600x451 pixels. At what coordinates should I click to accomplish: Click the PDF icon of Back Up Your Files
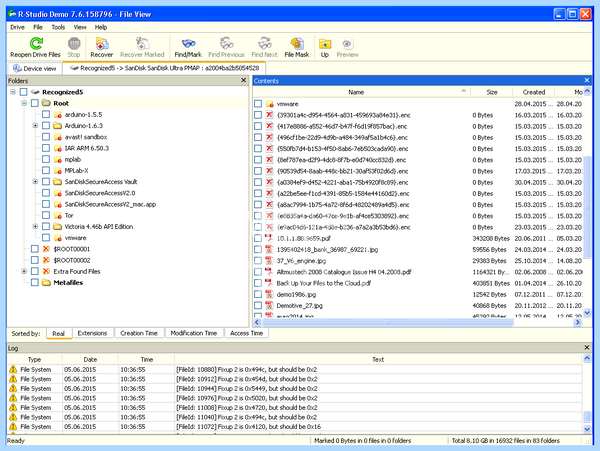click(x=269, y=283)
